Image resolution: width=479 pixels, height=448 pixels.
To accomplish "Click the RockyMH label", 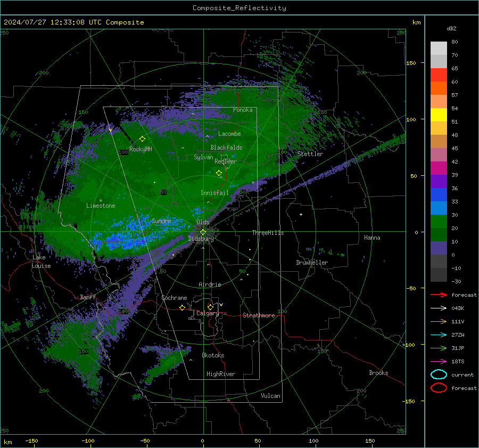I will [141, 149].
